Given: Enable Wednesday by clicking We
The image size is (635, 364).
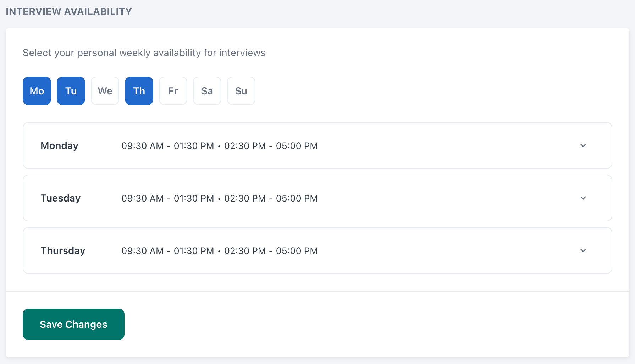Looking at the screenshot, I should coord(105,91).
